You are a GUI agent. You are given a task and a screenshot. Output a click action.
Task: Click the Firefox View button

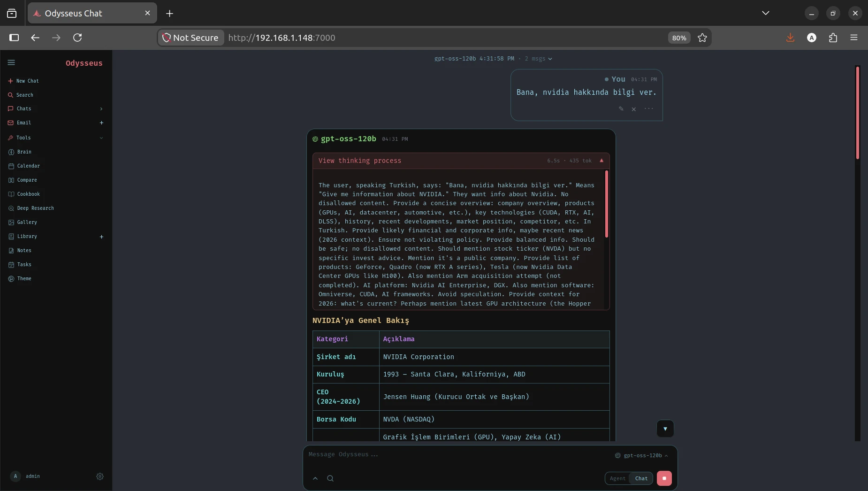12,13
